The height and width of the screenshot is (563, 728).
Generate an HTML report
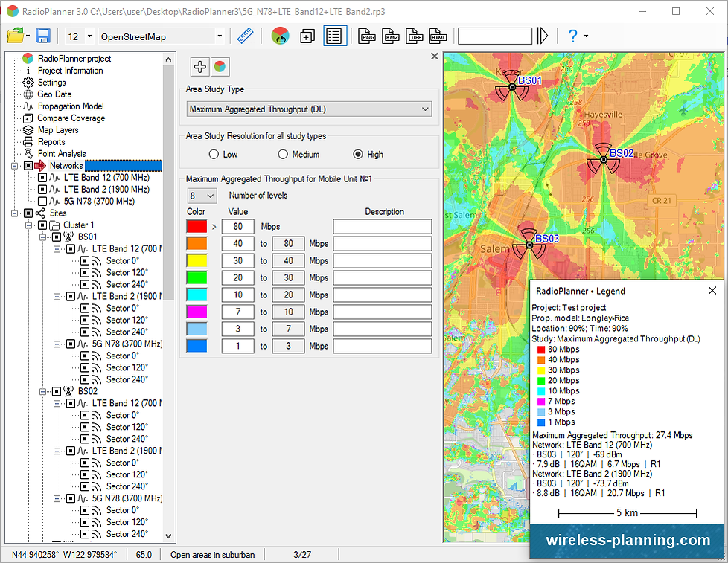438,36
